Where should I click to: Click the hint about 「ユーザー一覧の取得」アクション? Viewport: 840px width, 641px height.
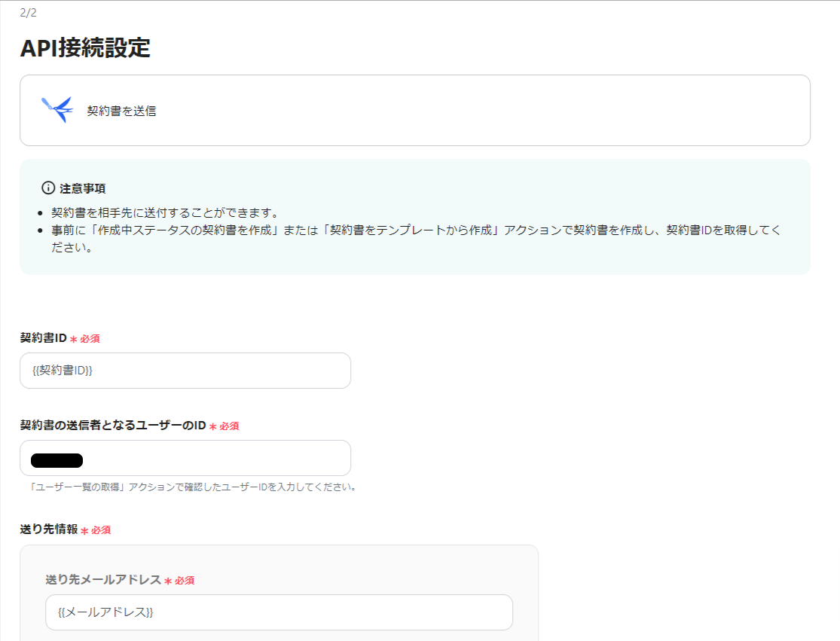coord(194,487)
